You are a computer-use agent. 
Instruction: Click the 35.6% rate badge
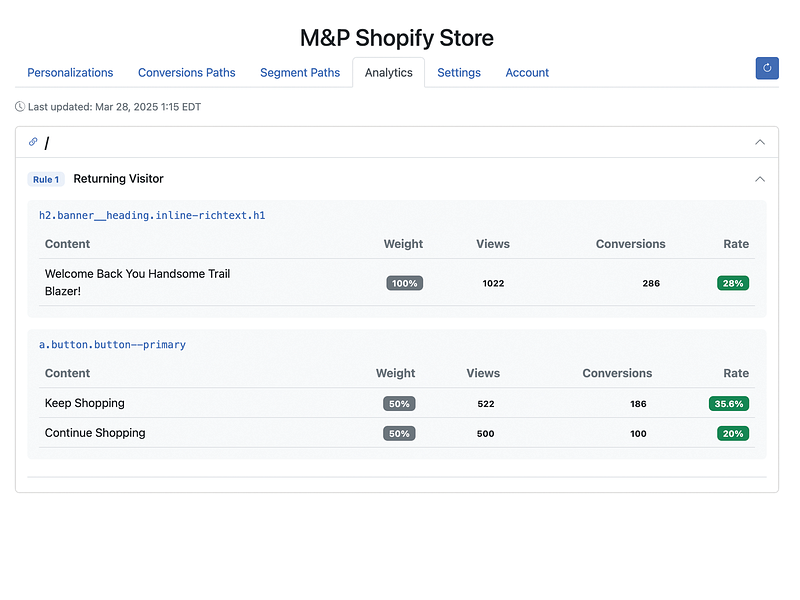click(x=729, y=404)
